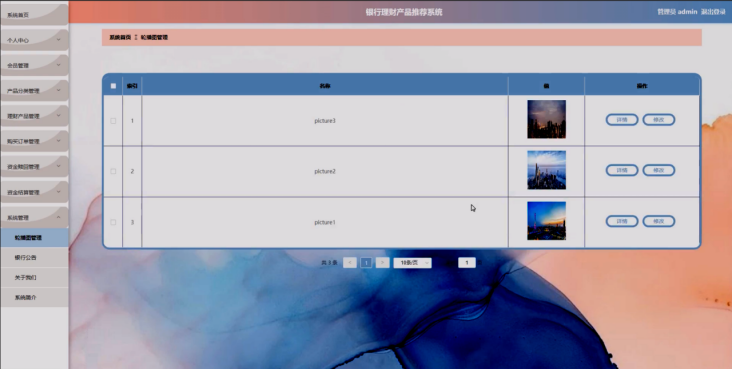The height and width of the screenshot is (369, 732).
Task: Click the 系统首页 breadcrumb link
Action: (x=120, y=37)
